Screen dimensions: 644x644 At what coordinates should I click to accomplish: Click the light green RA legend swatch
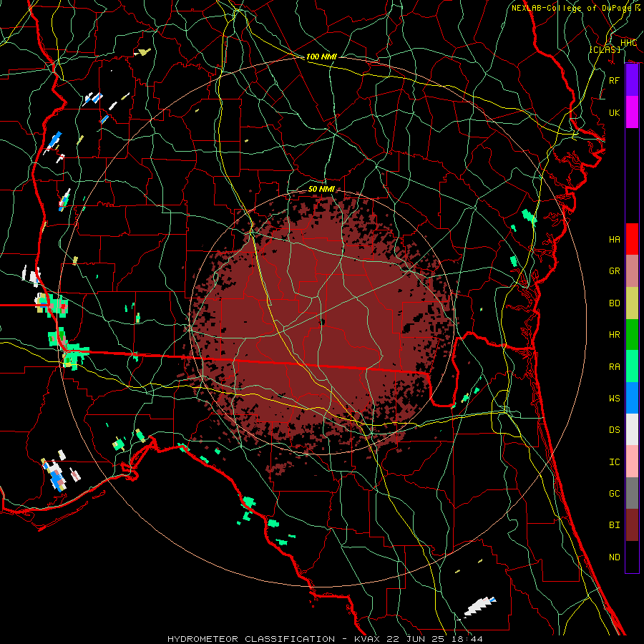tap(632, 366)
